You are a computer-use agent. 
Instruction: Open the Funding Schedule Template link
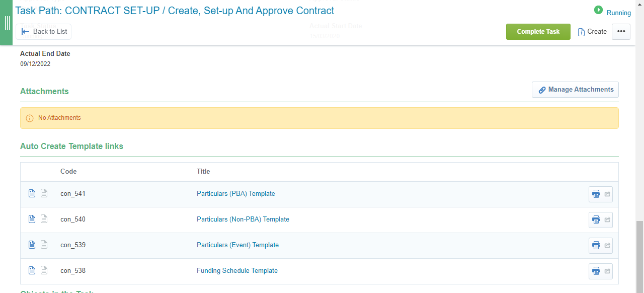237,271
